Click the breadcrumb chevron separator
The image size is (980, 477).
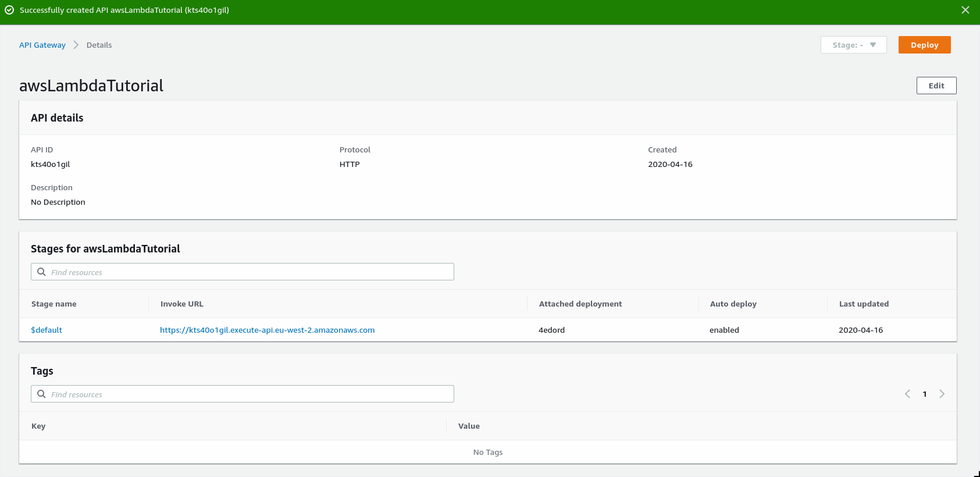(76, 45)
